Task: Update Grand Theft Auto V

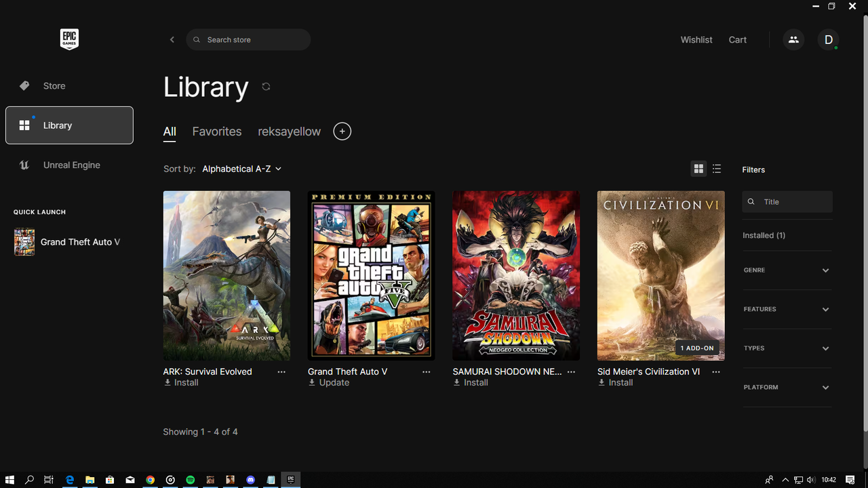Action: 329,383
